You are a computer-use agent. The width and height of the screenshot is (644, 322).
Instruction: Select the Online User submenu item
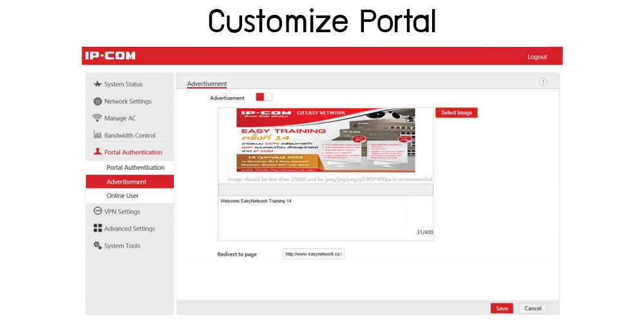[x=130, y=196]
